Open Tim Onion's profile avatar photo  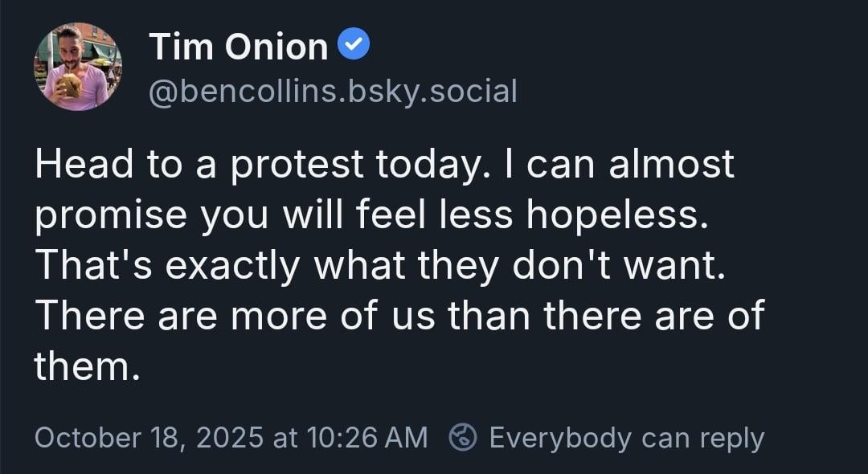click(x=77, y=67)
